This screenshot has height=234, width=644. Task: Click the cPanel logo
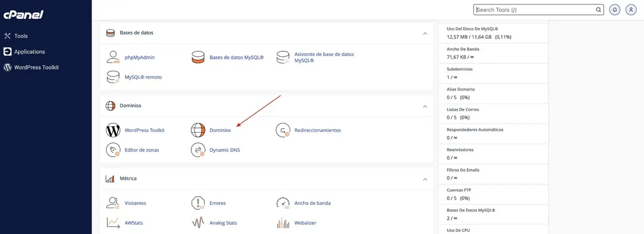[23, 15]
